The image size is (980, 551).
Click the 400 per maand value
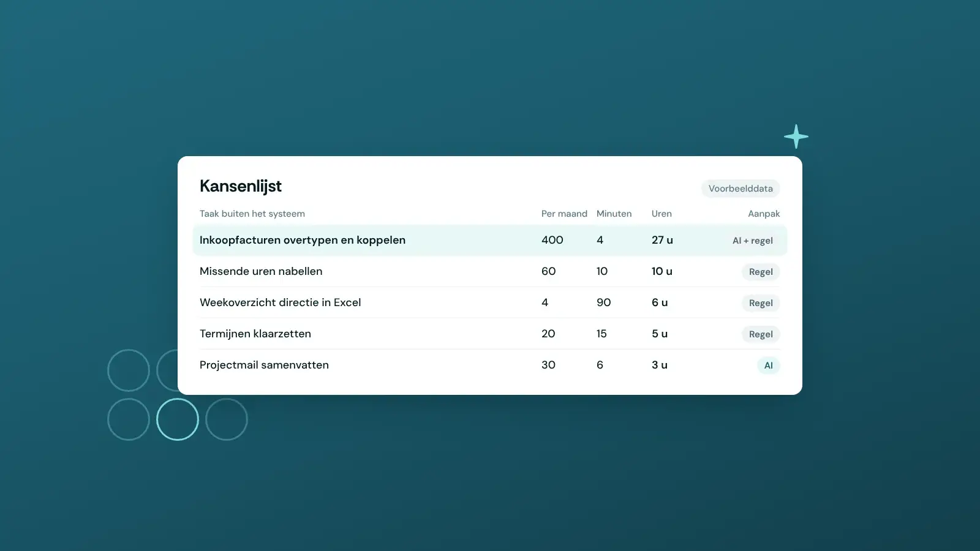(x=552, y=240)
